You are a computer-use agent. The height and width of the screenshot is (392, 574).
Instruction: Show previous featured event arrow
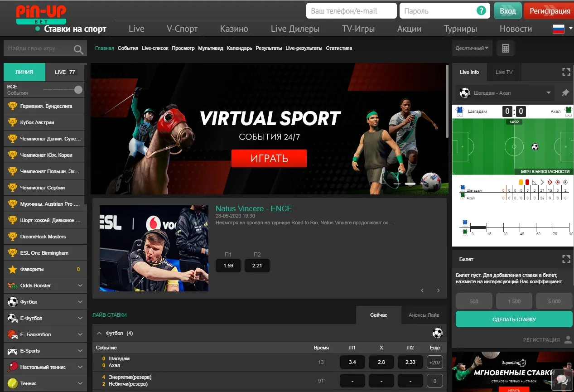pos(422,290)
